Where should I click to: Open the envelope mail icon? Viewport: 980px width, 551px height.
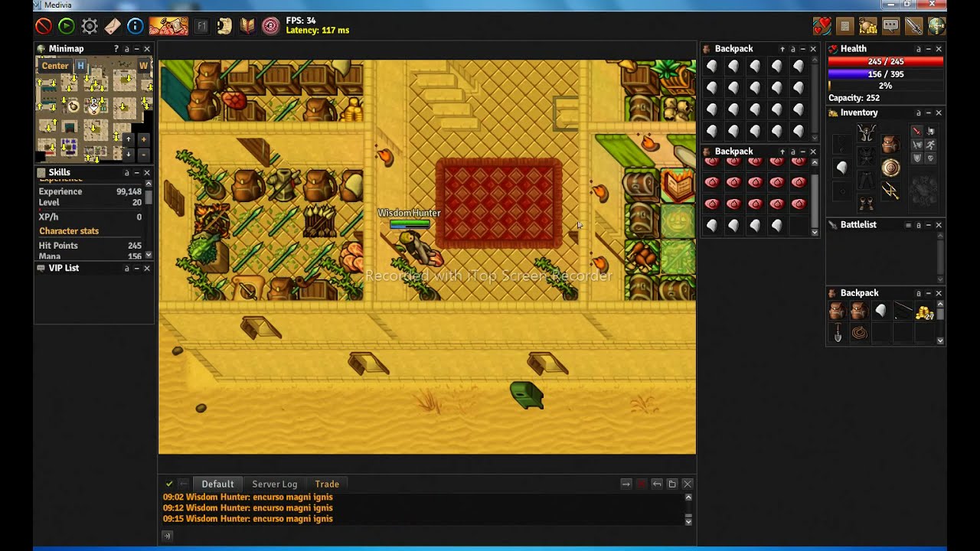tap(113, 27)
